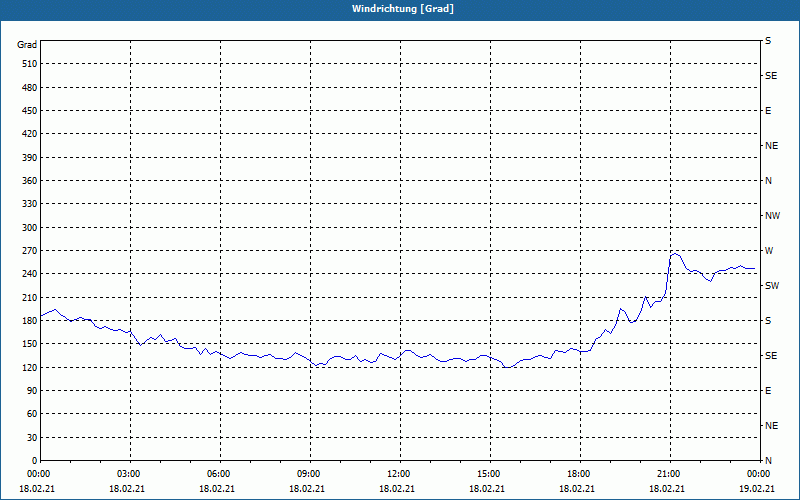Click the E compass label level with 450
The width and height of the screenshot is (800, 500).
(x=768, y=111)
